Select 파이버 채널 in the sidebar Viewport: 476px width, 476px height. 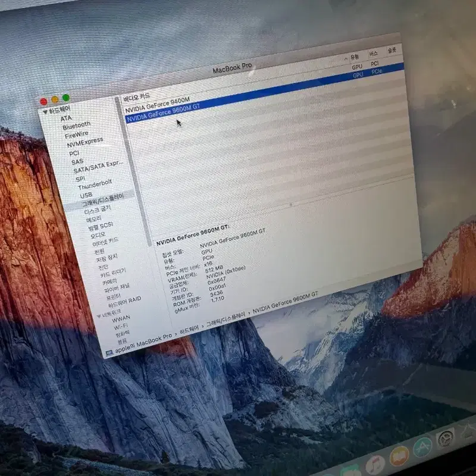click(117, 288)
